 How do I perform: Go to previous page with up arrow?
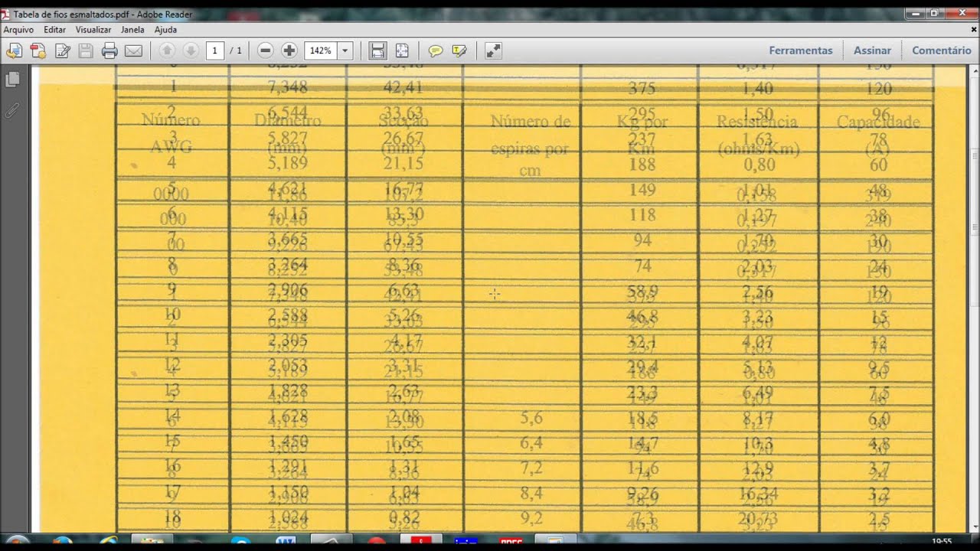pyautogui.click(x=167, y=51)
